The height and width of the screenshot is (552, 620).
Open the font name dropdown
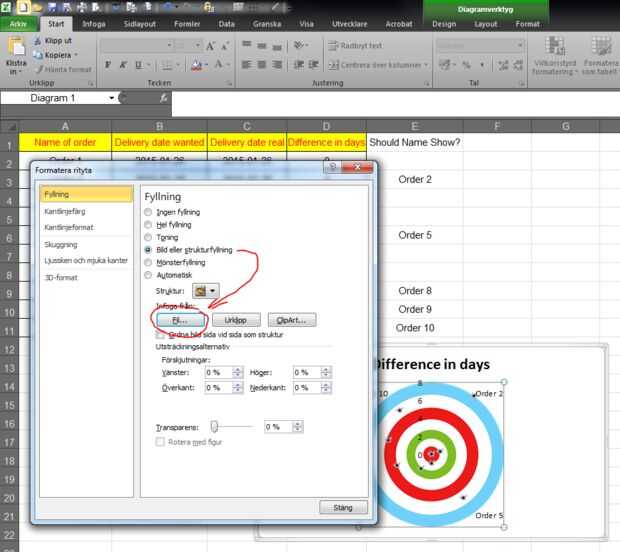point(170,45)
